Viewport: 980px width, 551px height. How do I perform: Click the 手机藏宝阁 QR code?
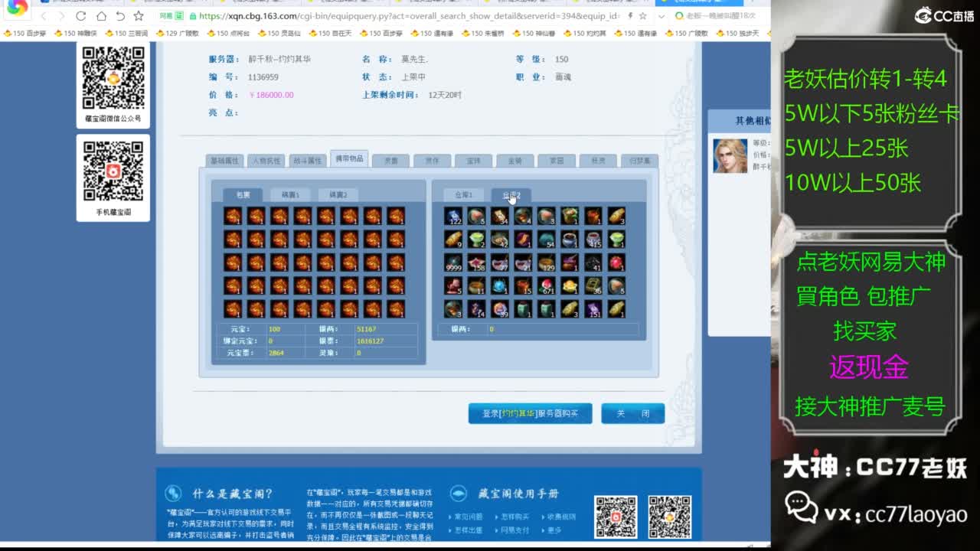point(113,171)
